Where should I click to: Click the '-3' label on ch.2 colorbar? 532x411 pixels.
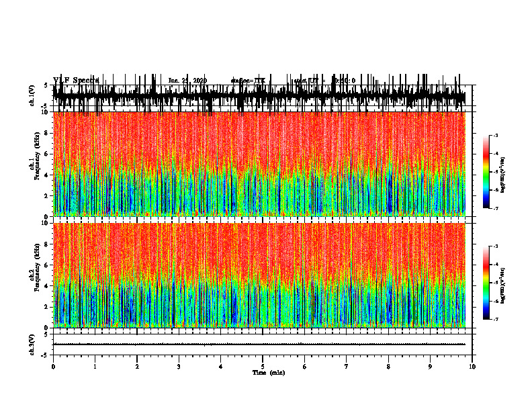pos(495,246)
